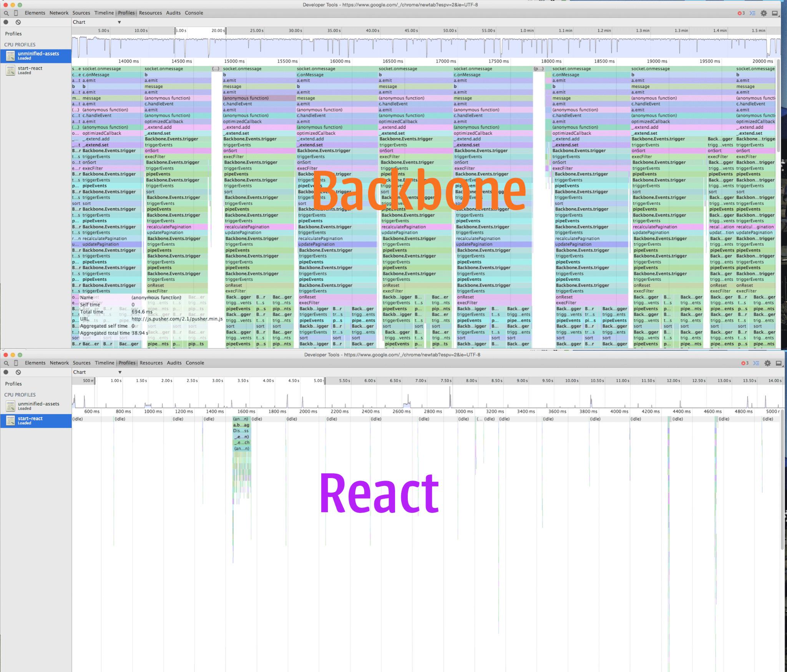
Task: Open the Chart view dropdown in upper window
Action: 97,22
